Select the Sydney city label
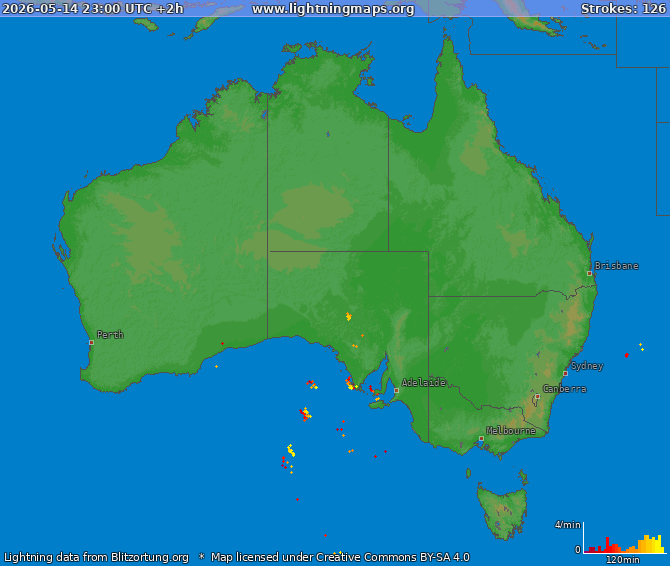The image size is (670, 566). (587, 366)
